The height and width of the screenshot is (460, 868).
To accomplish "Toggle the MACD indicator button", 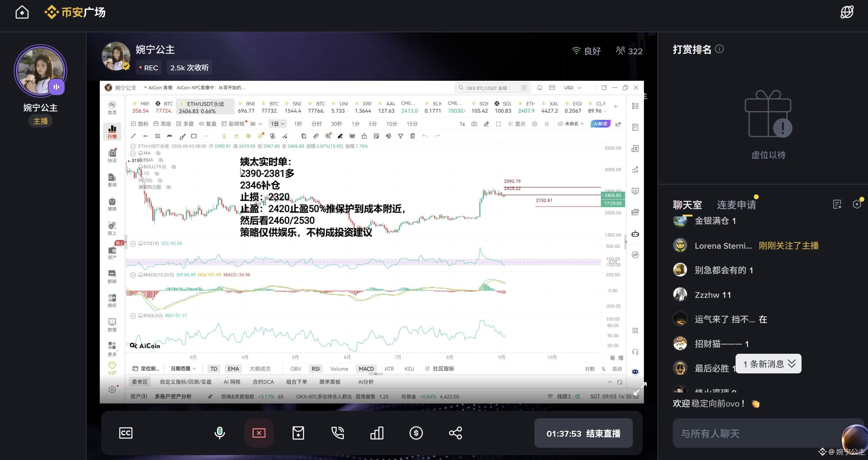I will tap(366, 369).
